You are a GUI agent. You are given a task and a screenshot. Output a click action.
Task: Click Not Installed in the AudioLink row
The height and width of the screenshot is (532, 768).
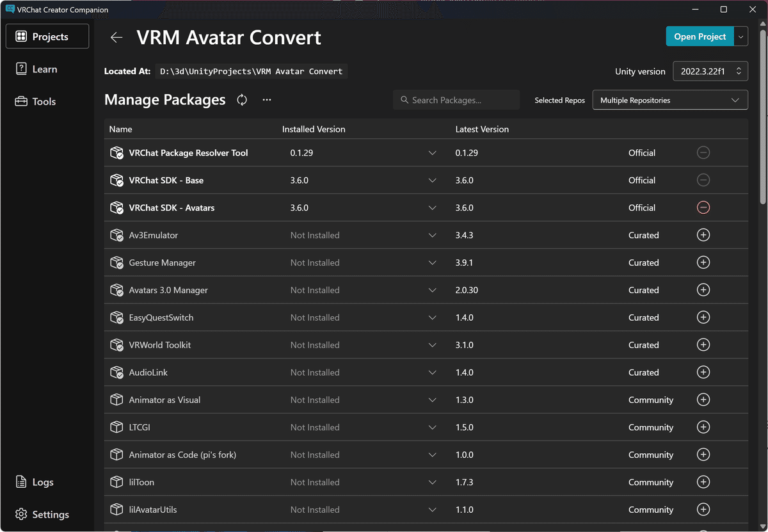[315, 373]
